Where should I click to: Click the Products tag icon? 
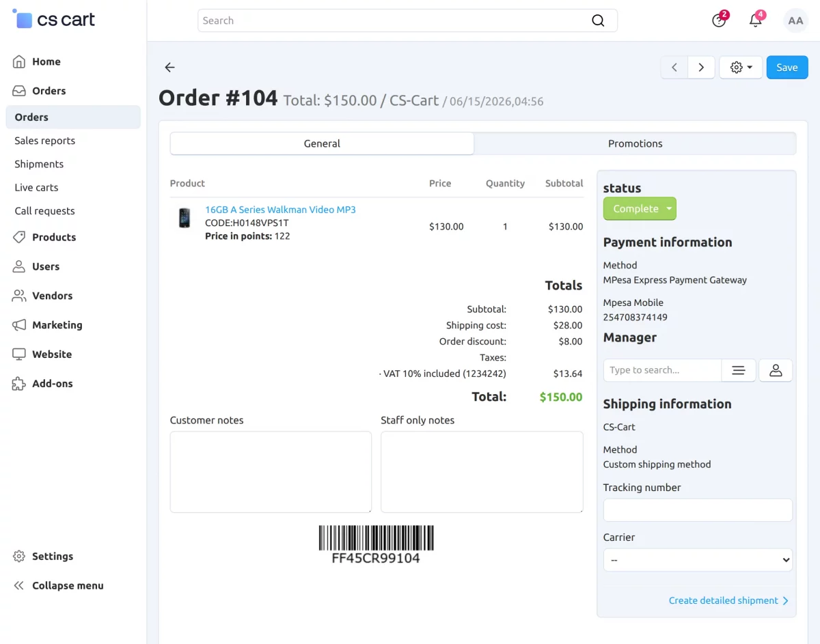click(x=19, y=237)
